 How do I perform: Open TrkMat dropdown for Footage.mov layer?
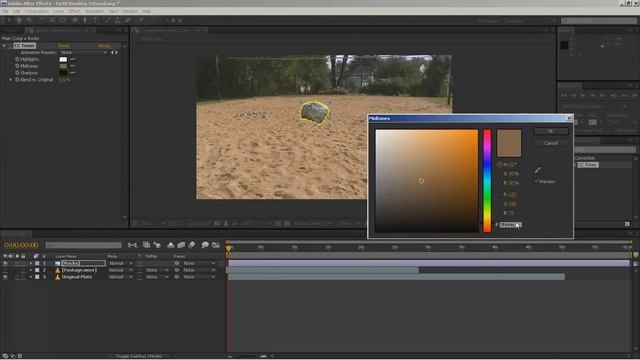[x=157, y=270]
